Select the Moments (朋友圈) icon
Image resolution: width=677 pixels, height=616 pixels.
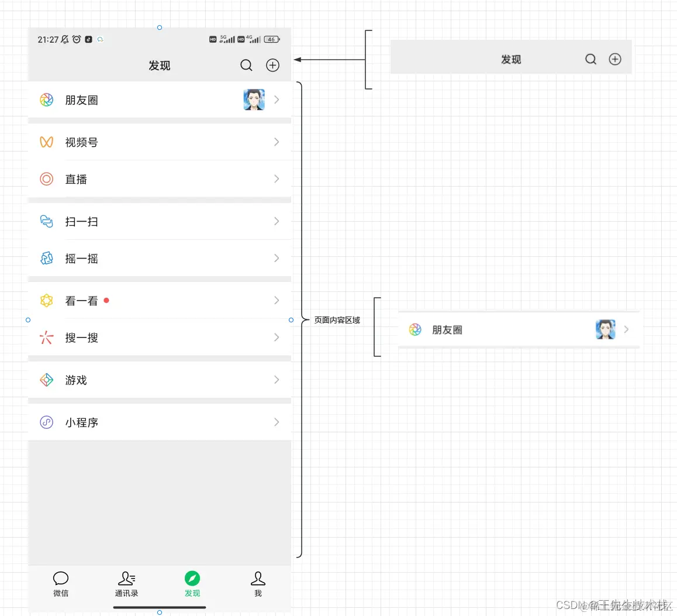click(46, 99)
